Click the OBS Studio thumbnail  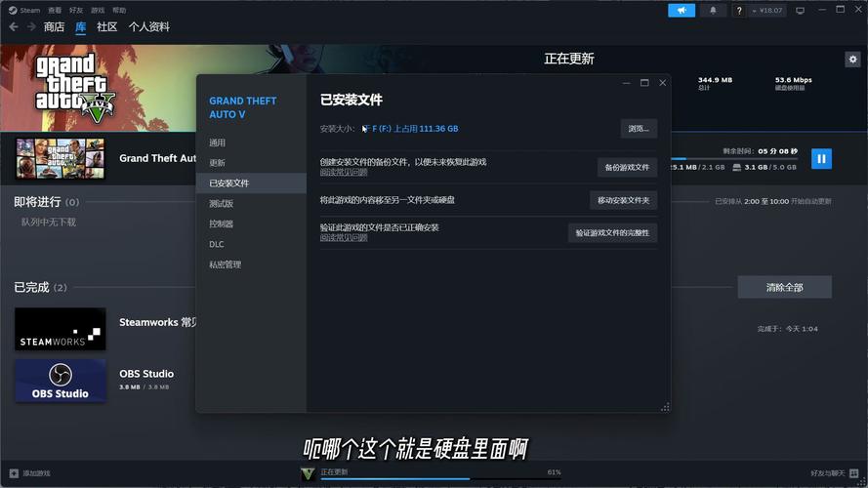click(x=60, y=381)
